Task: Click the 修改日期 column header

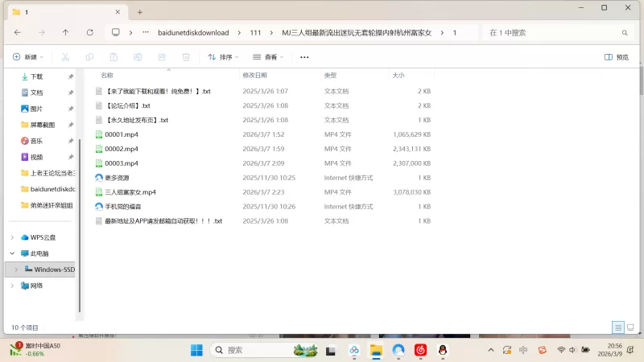Action: (x=254, y=75)
